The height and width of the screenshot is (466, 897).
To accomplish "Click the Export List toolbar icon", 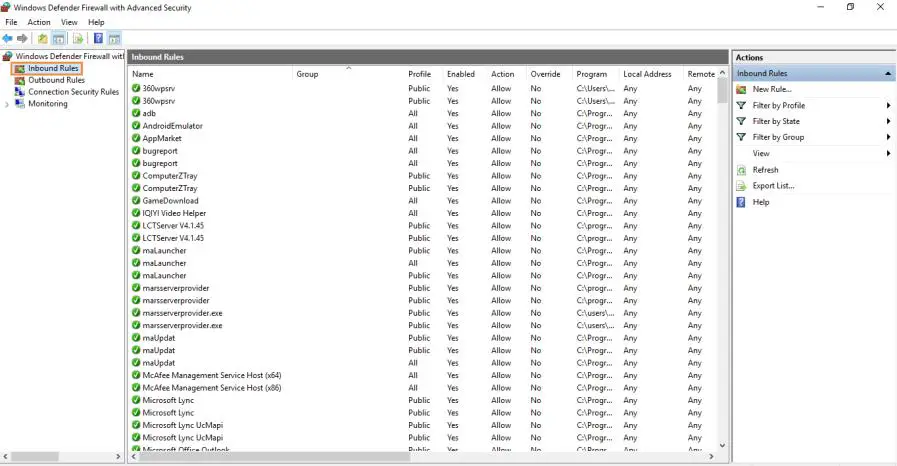I will coord(78,38).
